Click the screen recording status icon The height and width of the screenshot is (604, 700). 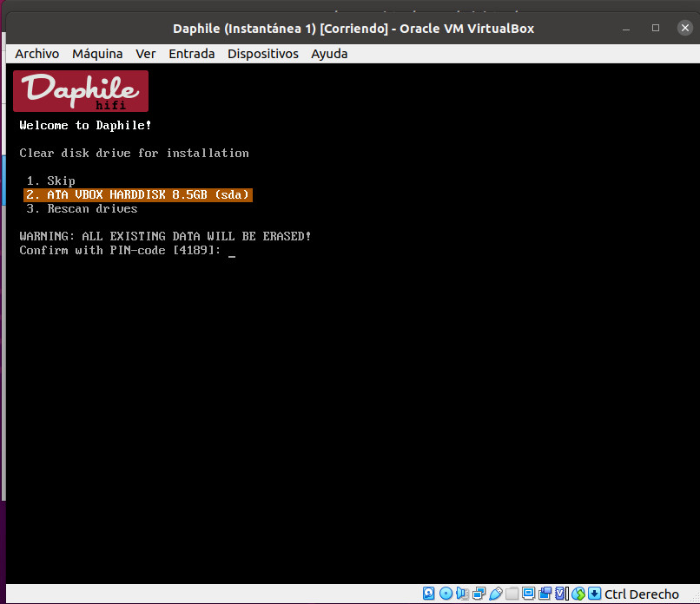click(545, 594)
